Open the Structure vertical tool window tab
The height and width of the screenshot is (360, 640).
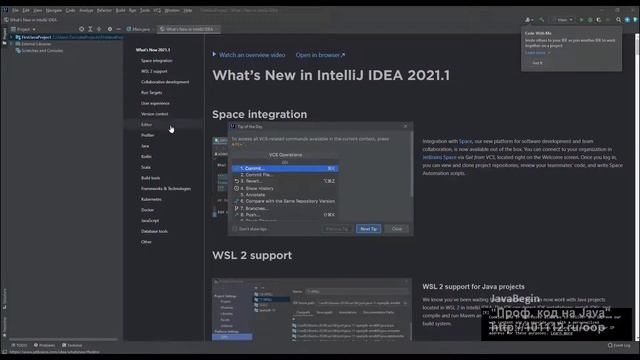(4, 299)
